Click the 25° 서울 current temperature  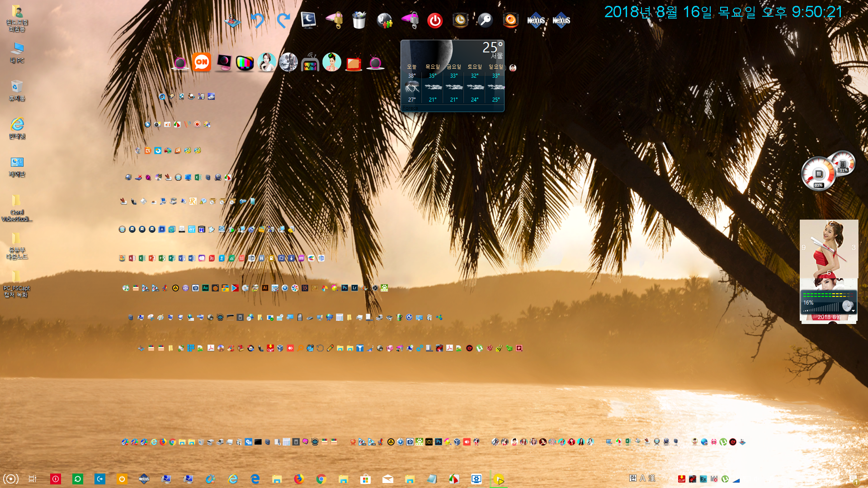pos(492,50)
